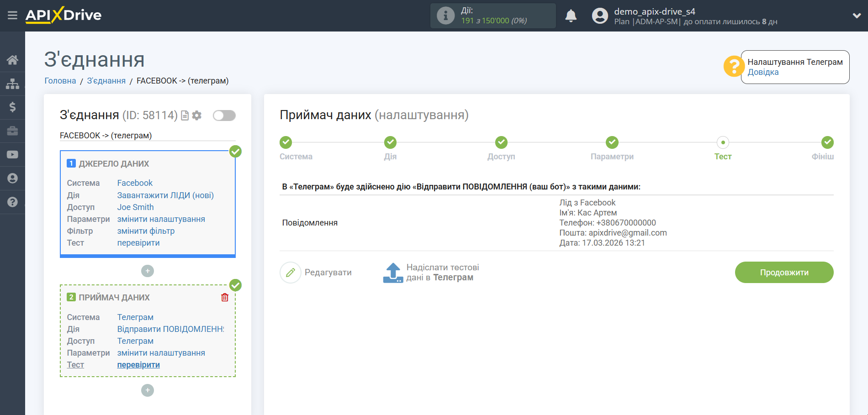Add a step below the data receiver block
The height and width of the screenshot is (415, 868).
tap(147, 390)
